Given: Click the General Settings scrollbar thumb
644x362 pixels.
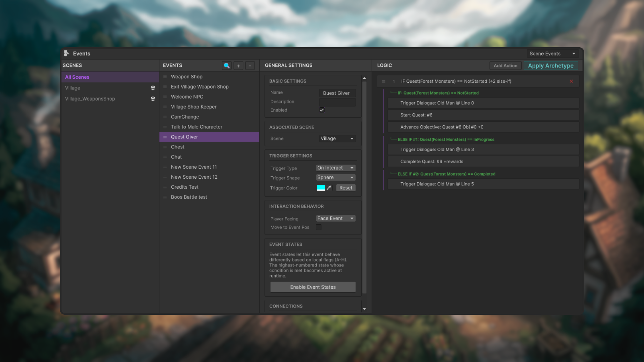Looking at the screenshot, I should point(364,188).
